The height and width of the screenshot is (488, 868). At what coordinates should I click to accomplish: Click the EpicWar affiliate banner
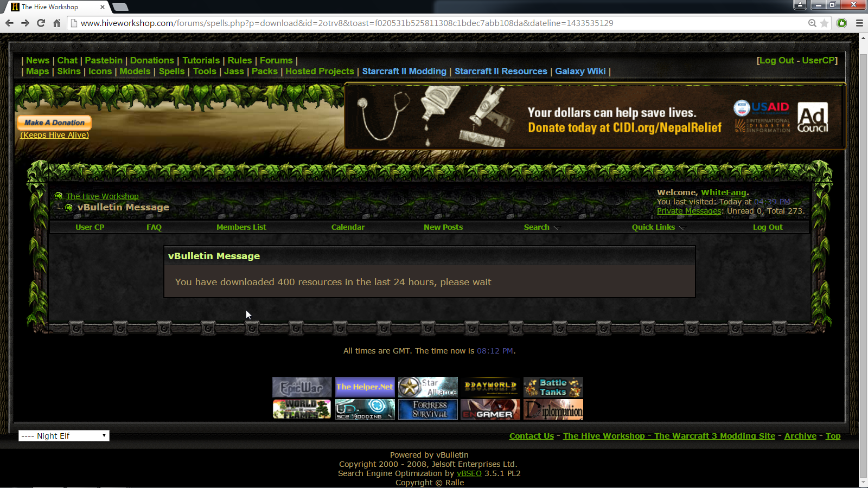coord(302,387)
